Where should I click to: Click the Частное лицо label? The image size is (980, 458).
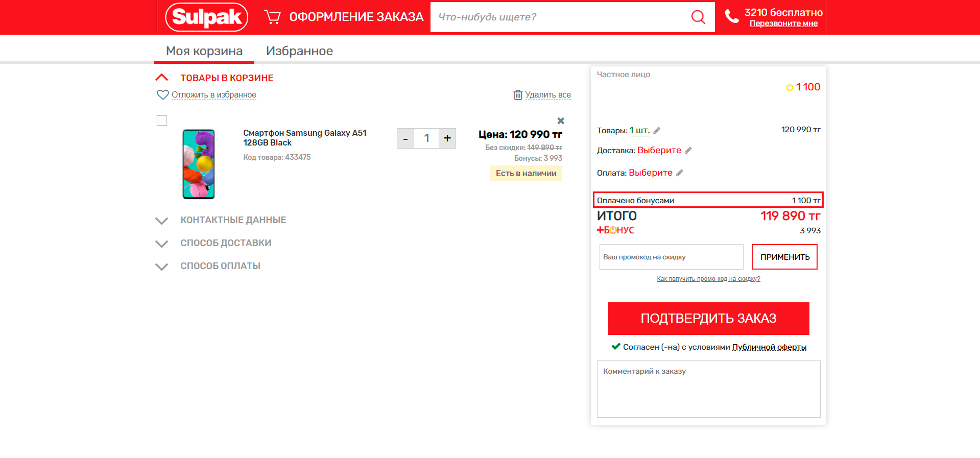(x=624, y=75)
